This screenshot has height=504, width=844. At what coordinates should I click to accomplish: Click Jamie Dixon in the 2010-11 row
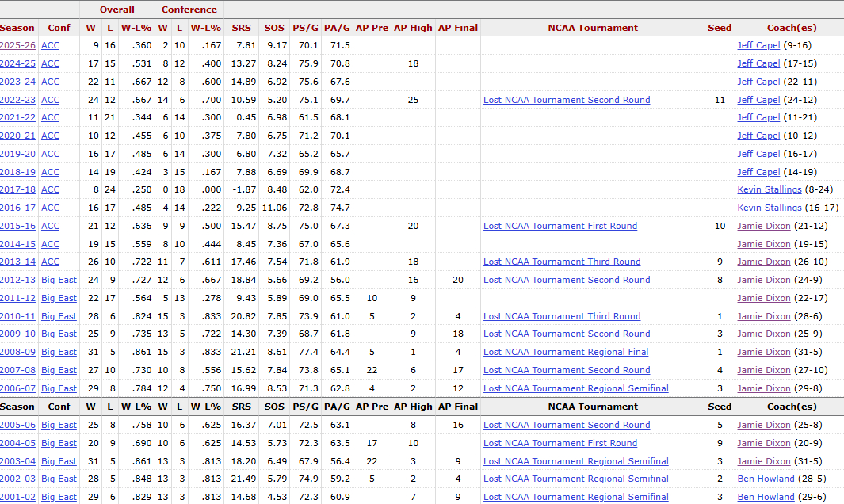click(x=763, y=316)
